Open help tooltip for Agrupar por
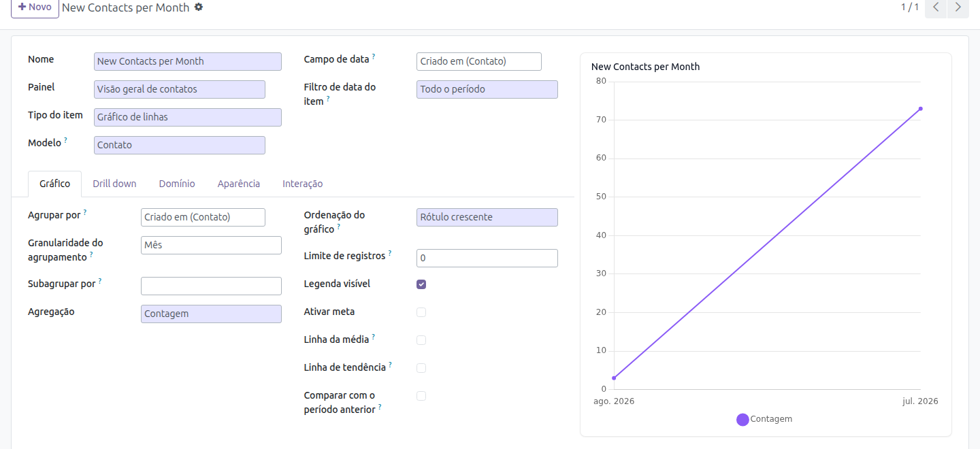This screenshot has height=449, width=980. [x=85, y=212]
